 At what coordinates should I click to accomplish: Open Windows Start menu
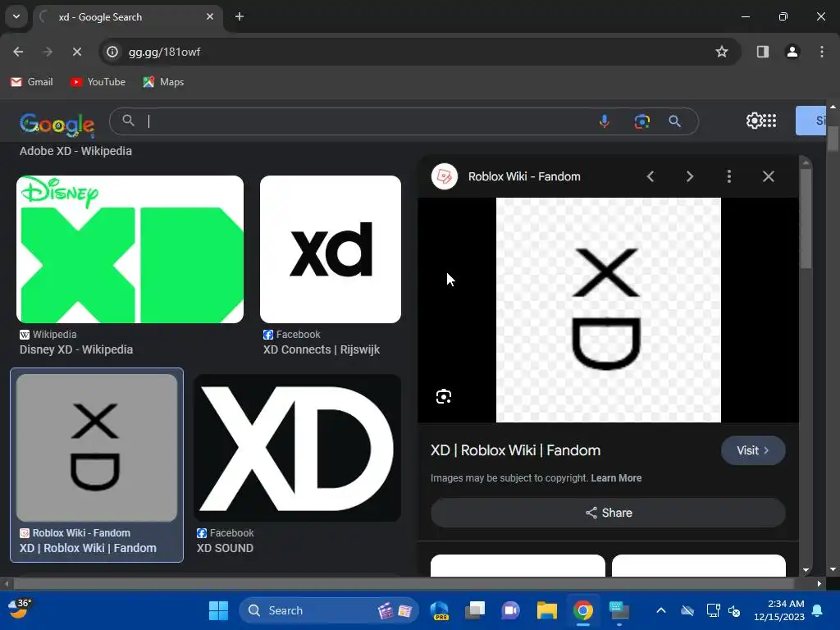(218, 610)
